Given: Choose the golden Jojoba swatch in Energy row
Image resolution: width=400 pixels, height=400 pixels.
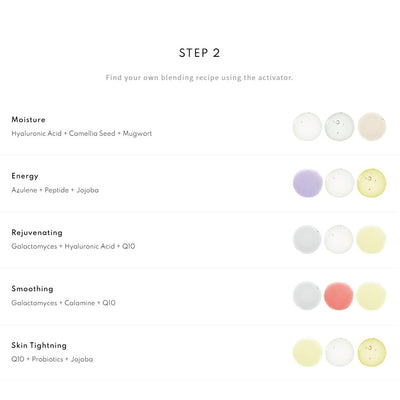Looking at the screenshot, I should [x=372, y=183].
